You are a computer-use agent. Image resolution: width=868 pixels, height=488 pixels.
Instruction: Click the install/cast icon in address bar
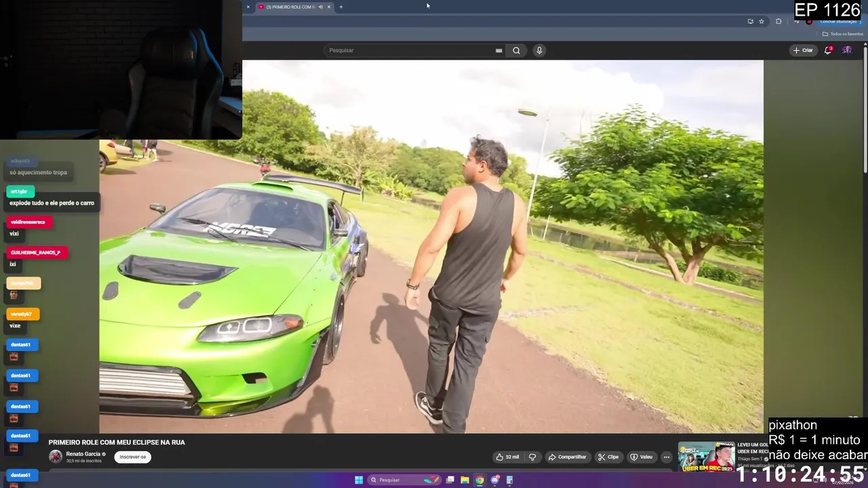(750, 21)
